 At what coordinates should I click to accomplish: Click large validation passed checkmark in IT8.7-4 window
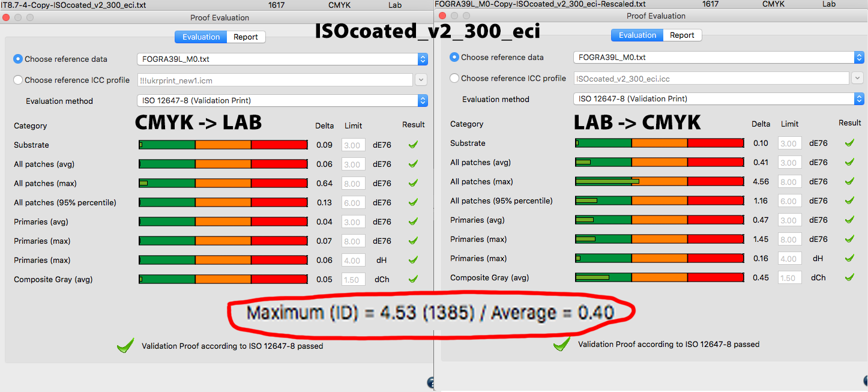coord(125,345)
